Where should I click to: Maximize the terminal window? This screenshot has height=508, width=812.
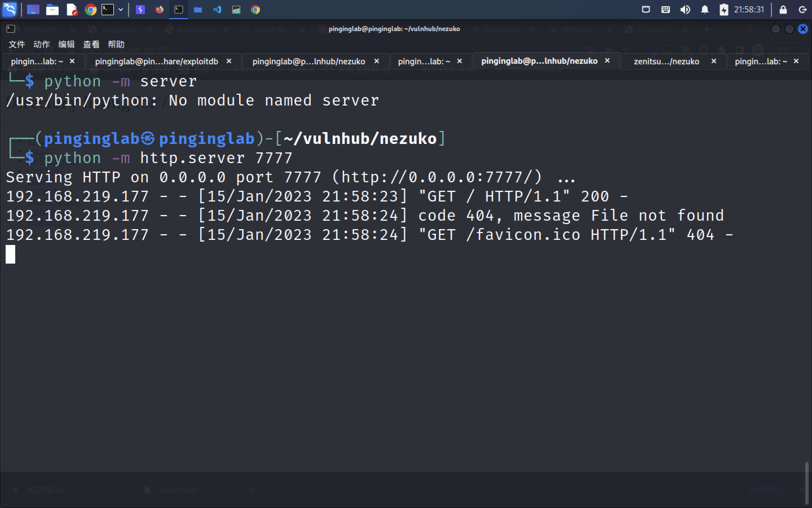pos(789,29)
